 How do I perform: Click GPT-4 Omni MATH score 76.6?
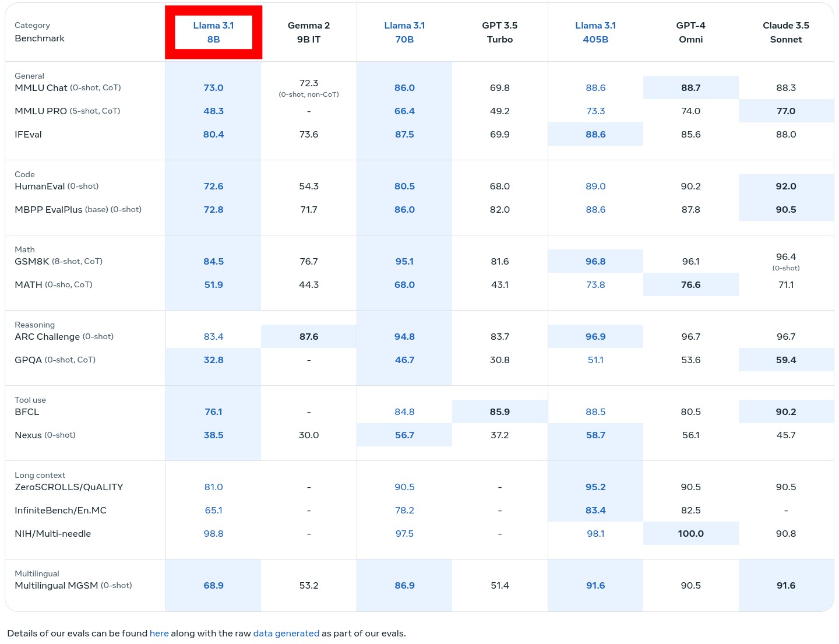[691, 284]
